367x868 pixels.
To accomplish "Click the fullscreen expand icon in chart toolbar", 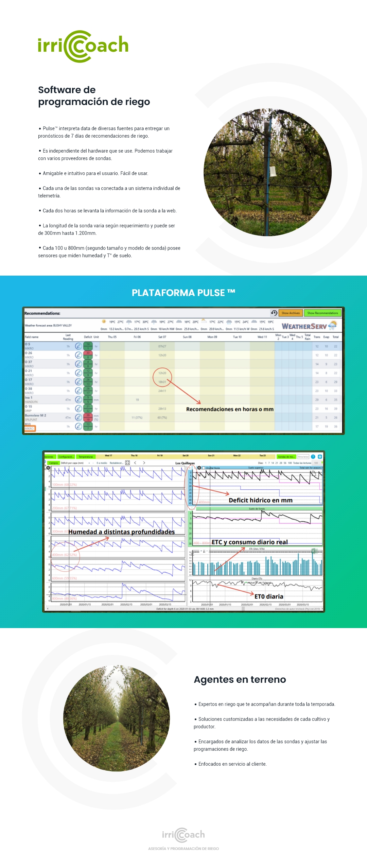I will 128,463.
